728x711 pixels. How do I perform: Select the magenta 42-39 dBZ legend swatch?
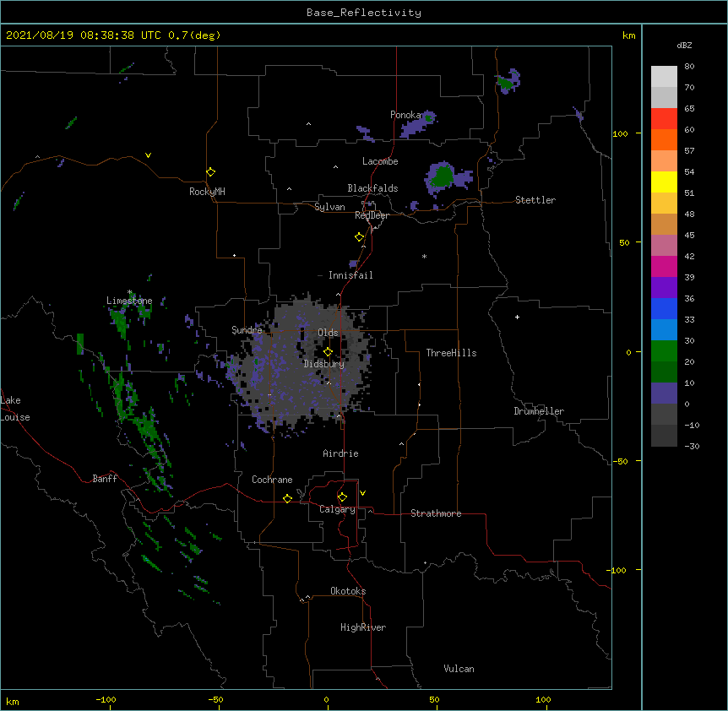664,266
